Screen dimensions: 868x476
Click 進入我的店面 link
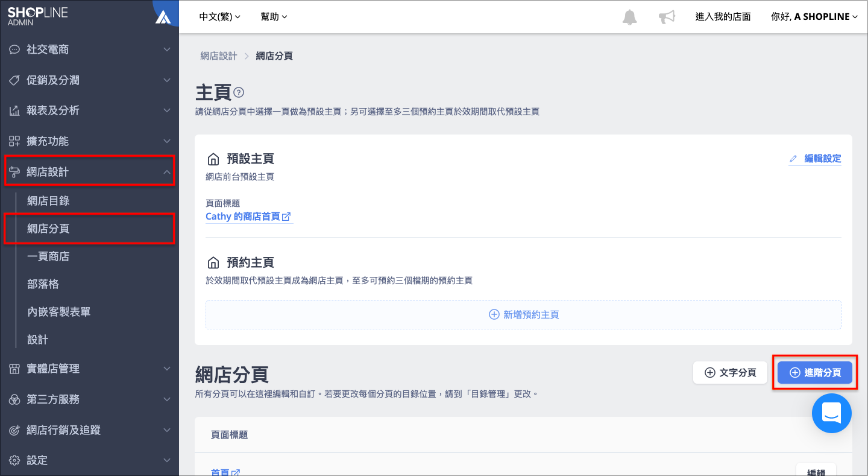[723, 17]
